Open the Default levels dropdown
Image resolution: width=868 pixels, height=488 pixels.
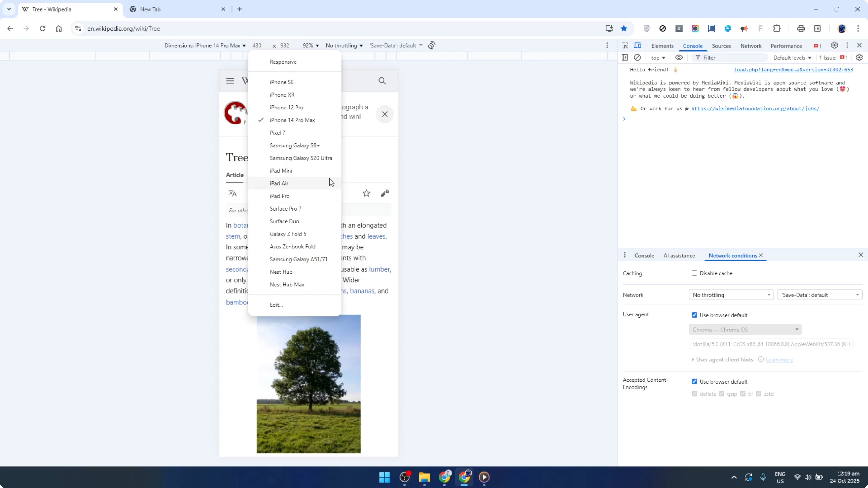click(x=792, y=58)
